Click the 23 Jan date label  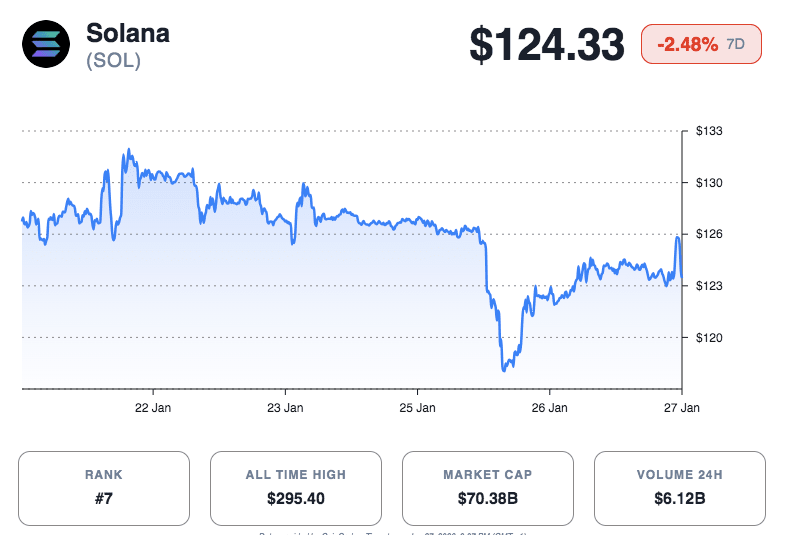pos(286,408)
